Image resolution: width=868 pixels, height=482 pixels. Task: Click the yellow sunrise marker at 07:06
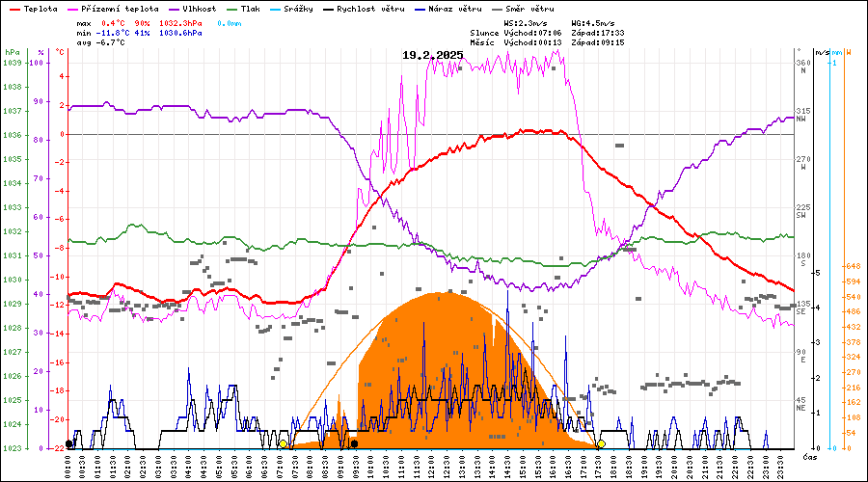point(283,443)
